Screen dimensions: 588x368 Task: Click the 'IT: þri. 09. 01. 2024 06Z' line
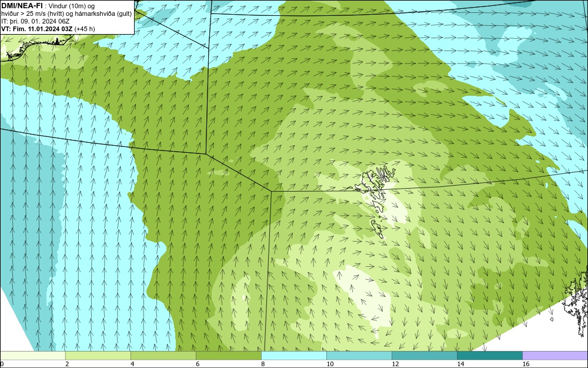pyautogui.click(x=35, y=21)
